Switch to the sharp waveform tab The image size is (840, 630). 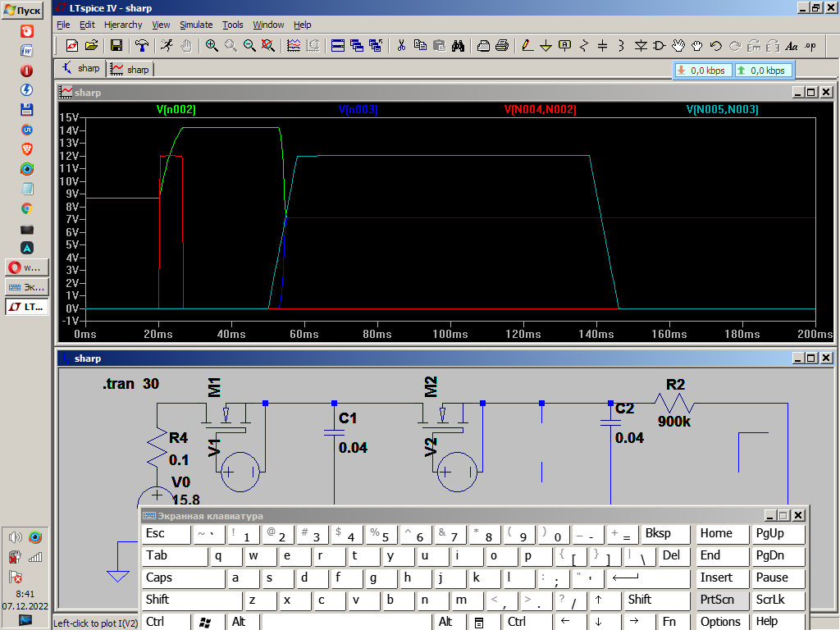pos(130,70)
